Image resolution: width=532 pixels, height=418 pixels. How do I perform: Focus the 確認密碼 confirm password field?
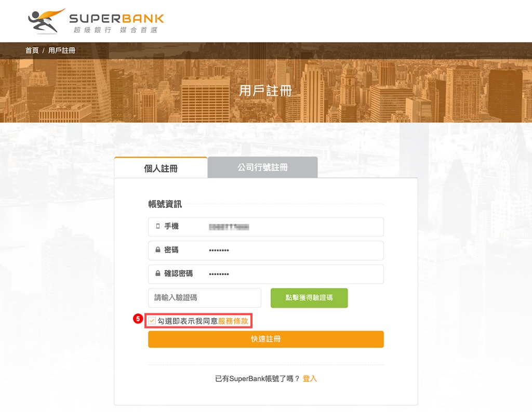coord(265,274)
